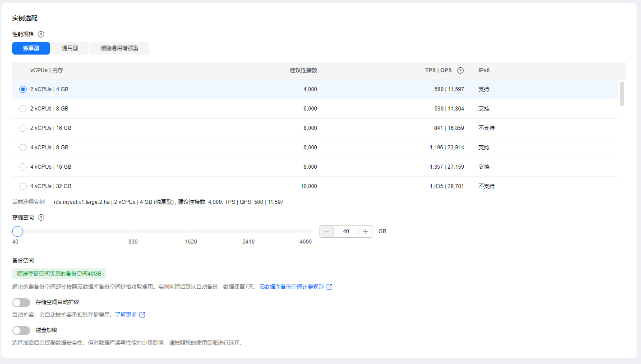
Task: Click the help icon beside TPS | QPS
Action: click(460, 70)
